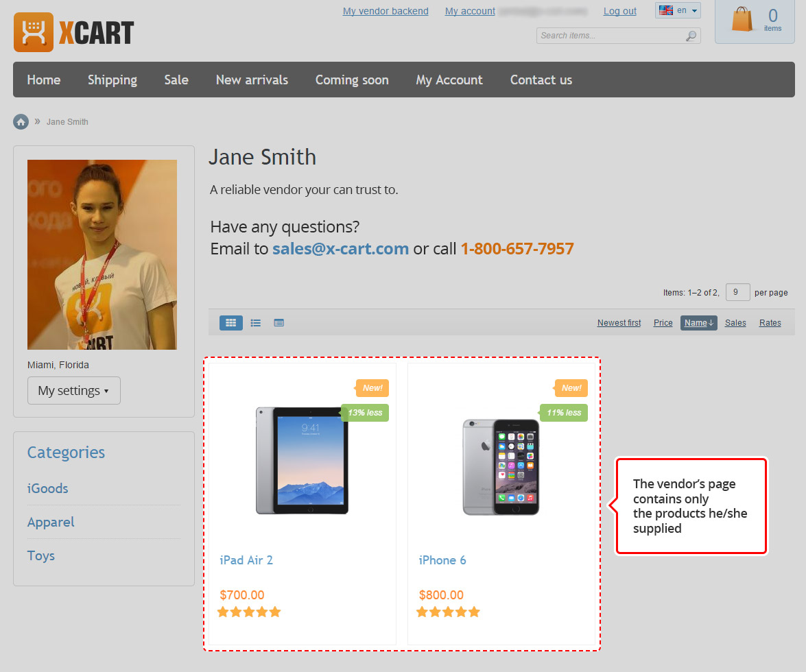Click the US flag language icon
Screen dimensions: 806x672
(x=665, y=10)
